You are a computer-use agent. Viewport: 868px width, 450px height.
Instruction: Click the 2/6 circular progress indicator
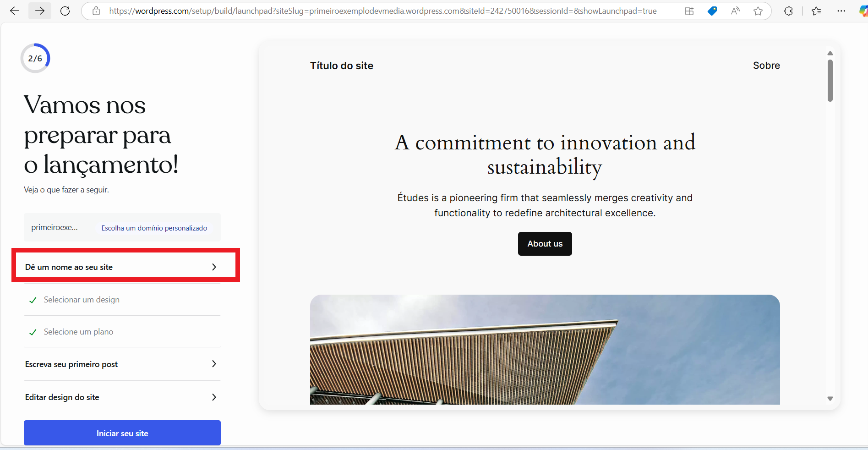click(x=35, y=58)
